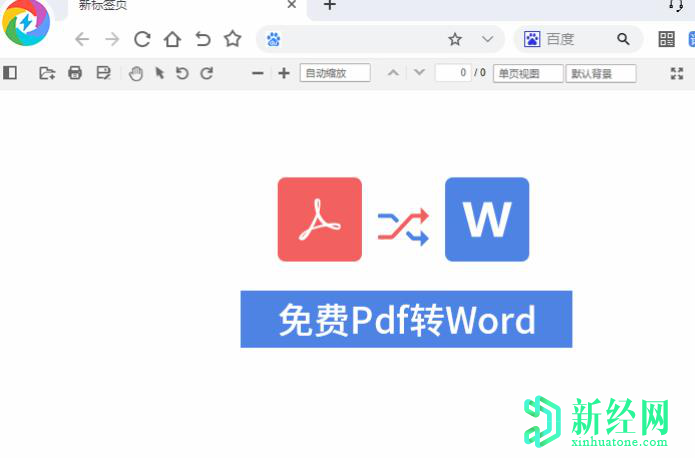Click the print icon in PDF toolbar
The height and width of the screenshot is (458, 695).
tap(75, 73)
